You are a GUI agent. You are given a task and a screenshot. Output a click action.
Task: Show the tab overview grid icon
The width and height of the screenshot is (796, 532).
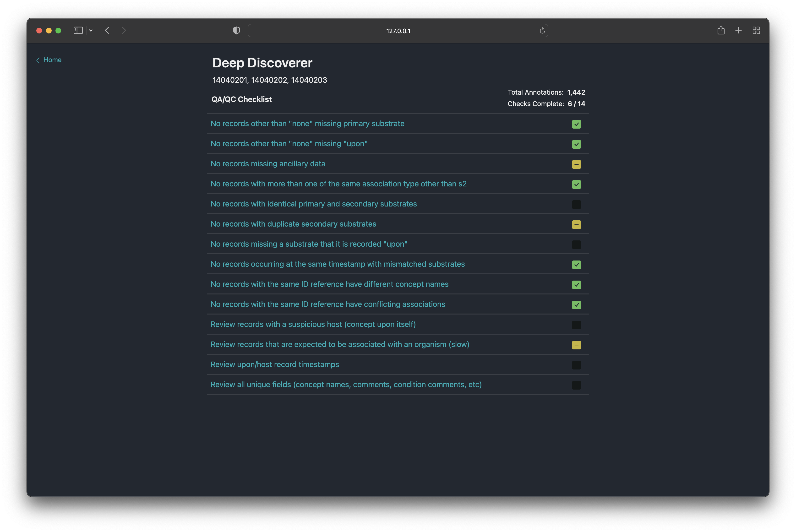pyautogui.click(x=756, y=31)
